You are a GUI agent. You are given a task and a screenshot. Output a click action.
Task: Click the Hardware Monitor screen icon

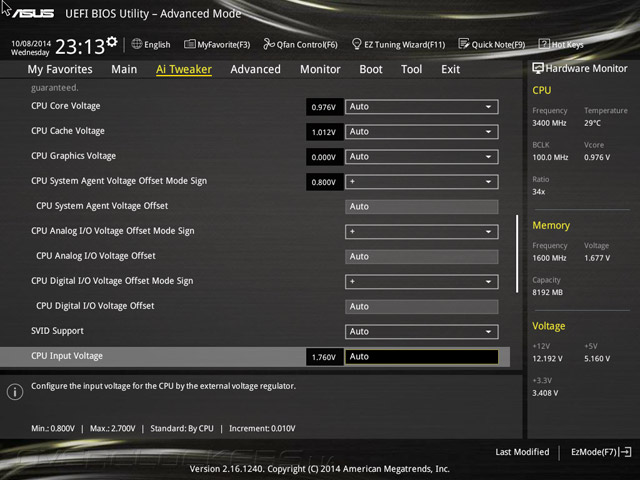coord(538,68)
